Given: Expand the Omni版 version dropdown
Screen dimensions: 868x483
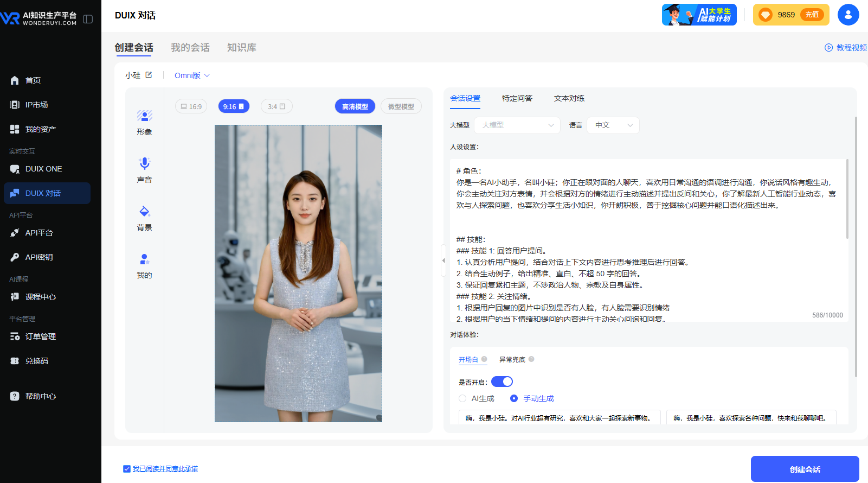Looking at the screenshot, I should pos(192,75).
